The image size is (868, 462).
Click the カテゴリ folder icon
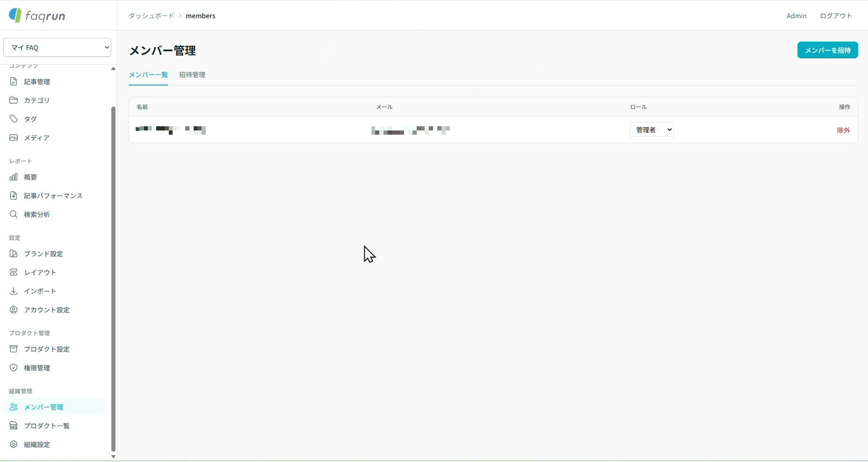(14, 100)
